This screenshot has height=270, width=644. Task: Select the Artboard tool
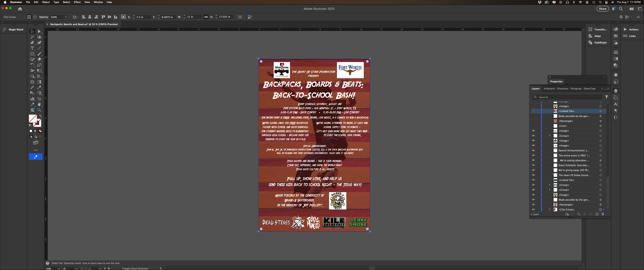coord(39,99)
